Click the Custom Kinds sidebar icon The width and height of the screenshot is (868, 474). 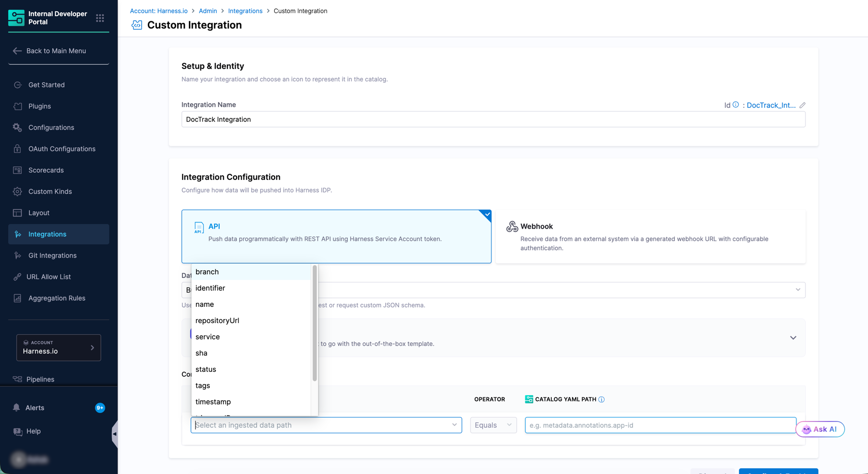[x=18, y=192]
